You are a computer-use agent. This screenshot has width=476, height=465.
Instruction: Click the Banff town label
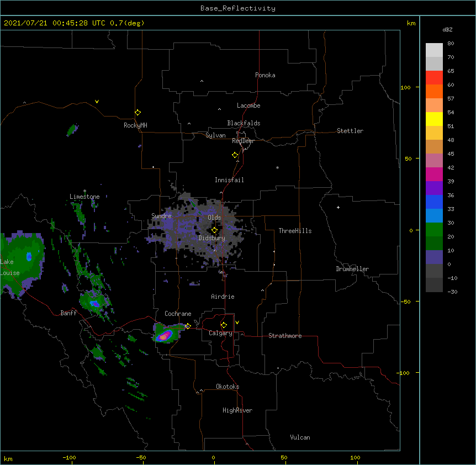(68, 313)
